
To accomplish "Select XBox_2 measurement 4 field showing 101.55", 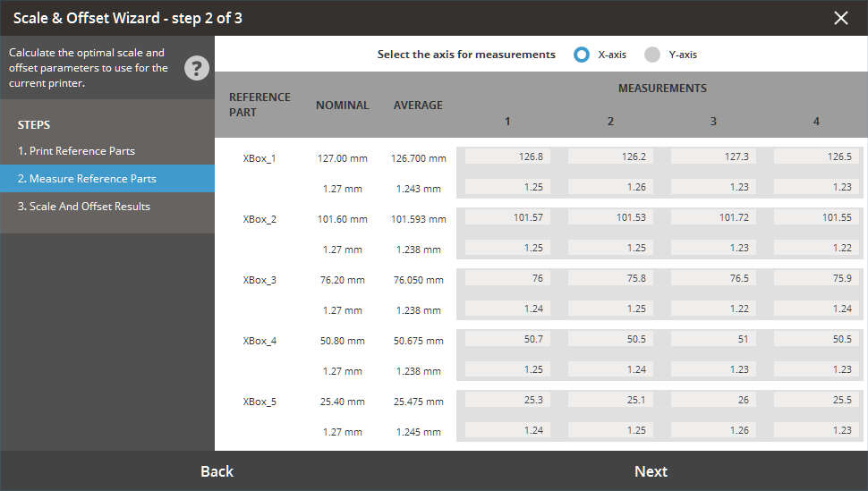I will pyautogui.click(x=816, y=217).
